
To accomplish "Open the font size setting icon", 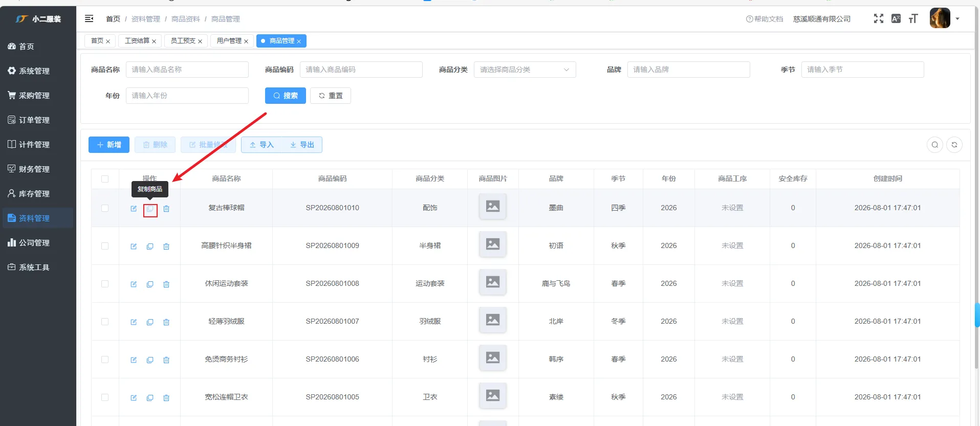I will point(913,19).
